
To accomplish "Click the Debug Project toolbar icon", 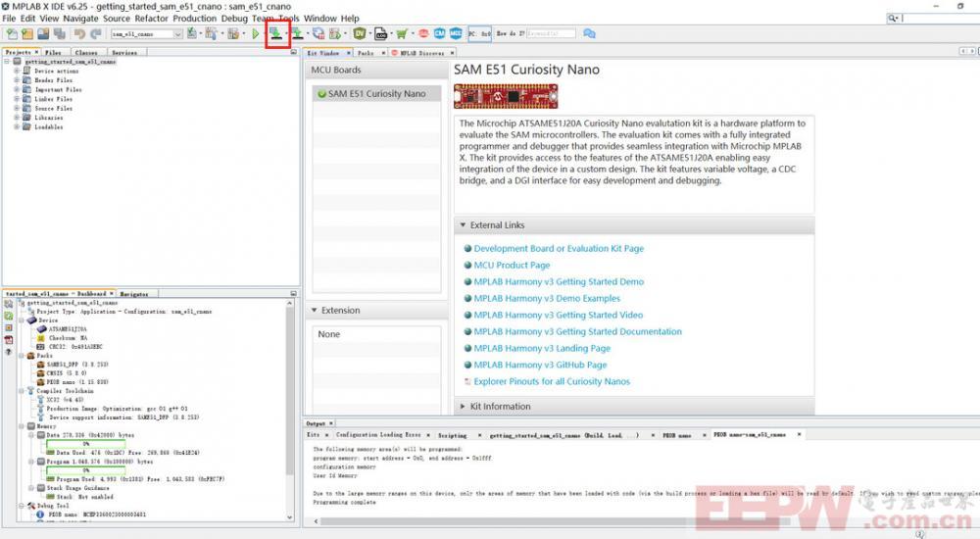I will 335,33.
